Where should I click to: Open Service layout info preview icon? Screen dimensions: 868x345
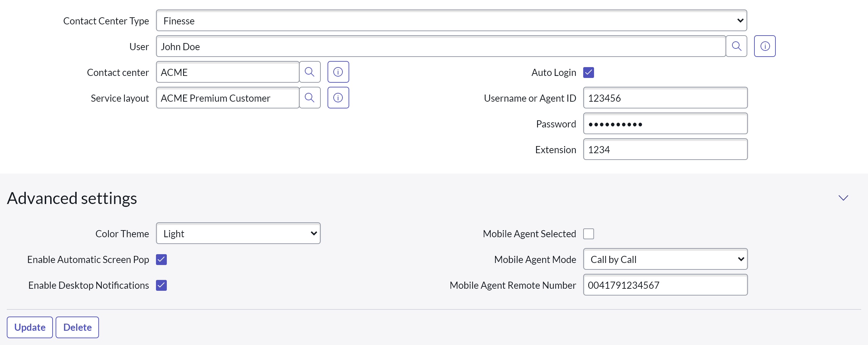[338, 98]
